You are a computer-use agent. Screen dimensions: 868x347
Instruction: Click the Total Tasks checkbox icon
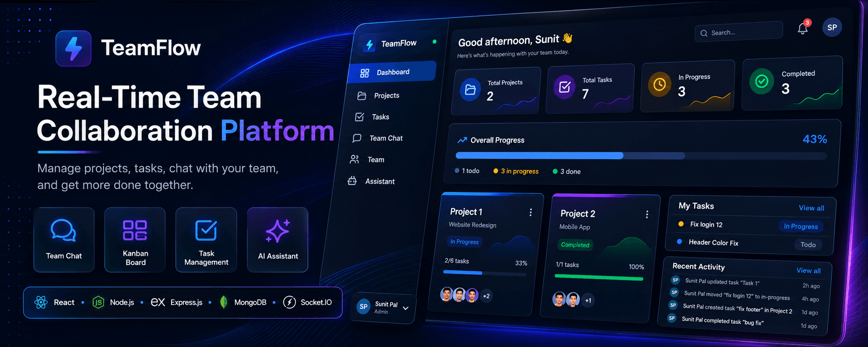pos(565,87)
